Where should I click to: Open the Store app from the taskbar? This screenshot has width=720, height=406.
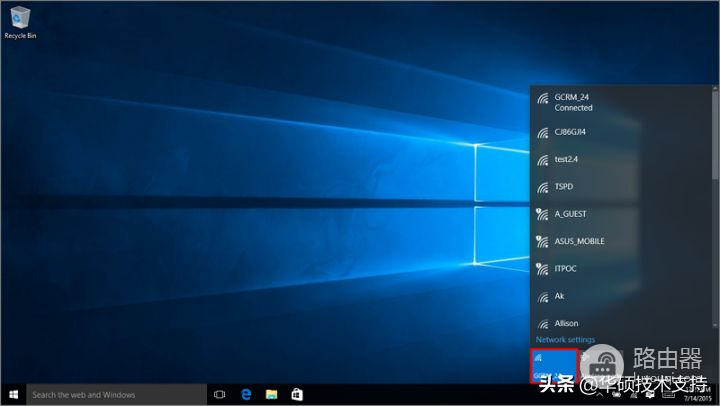tap(297, 395)
